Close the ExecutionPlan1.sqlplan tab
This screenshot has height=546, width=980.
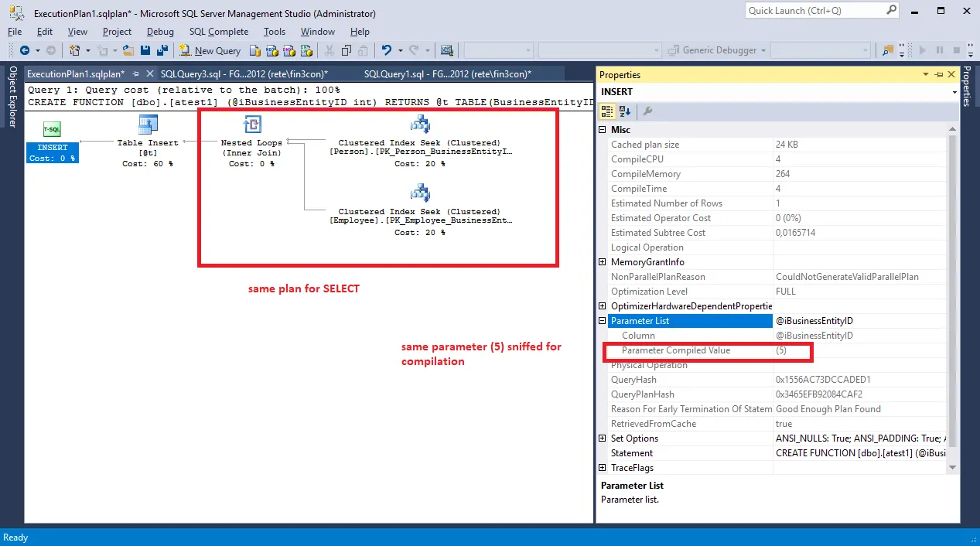click(149, 74)
